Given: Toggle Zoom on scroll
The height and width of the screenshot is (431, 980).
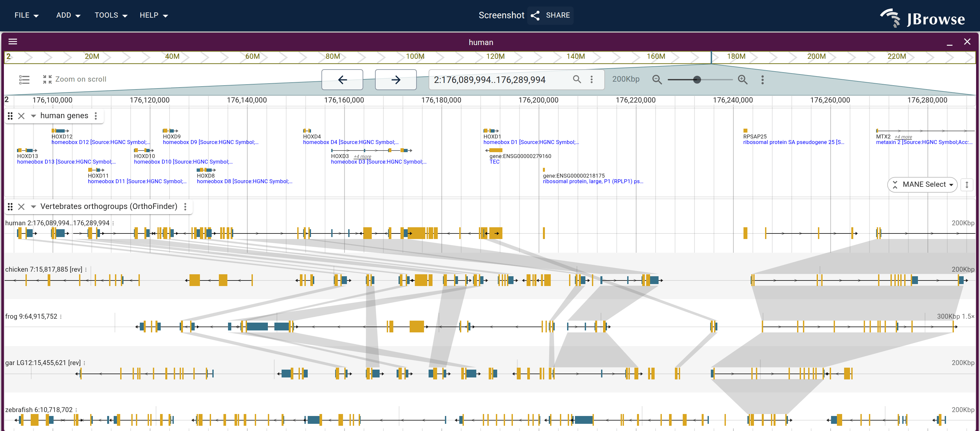Looking at the screenshot, I should [74, 79].
